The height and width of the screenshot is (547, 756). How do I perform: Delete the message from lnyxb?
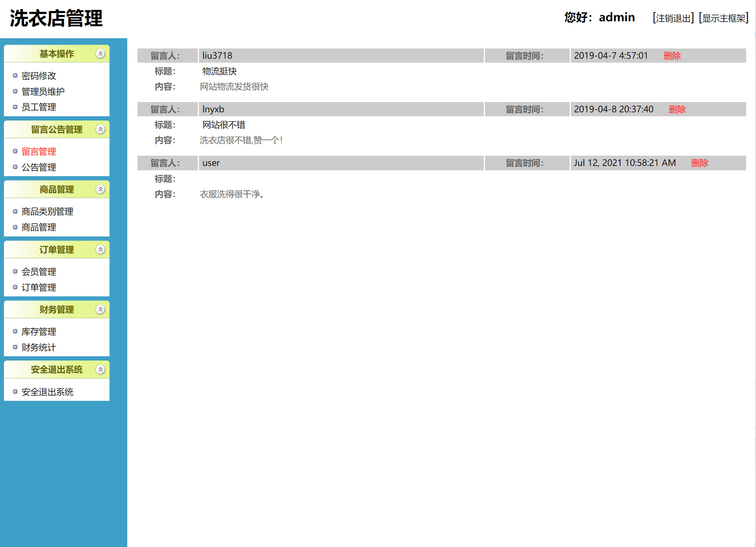677,110
